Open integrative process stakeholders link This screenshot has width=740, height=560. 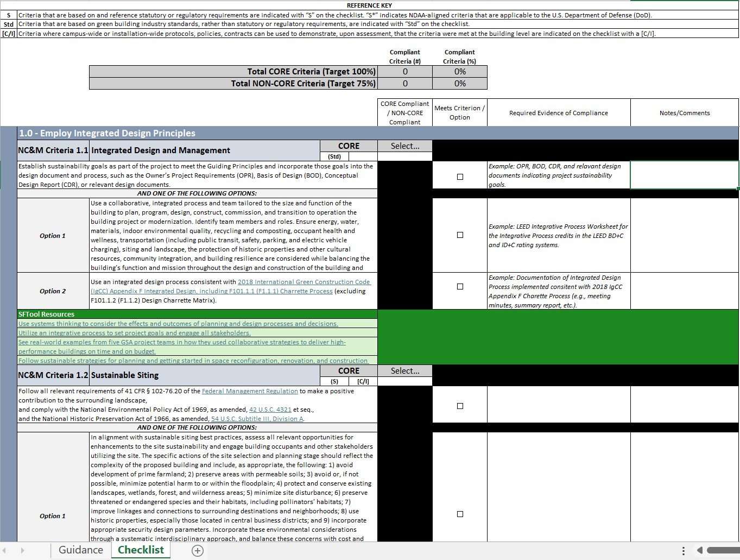coord(135,333)
